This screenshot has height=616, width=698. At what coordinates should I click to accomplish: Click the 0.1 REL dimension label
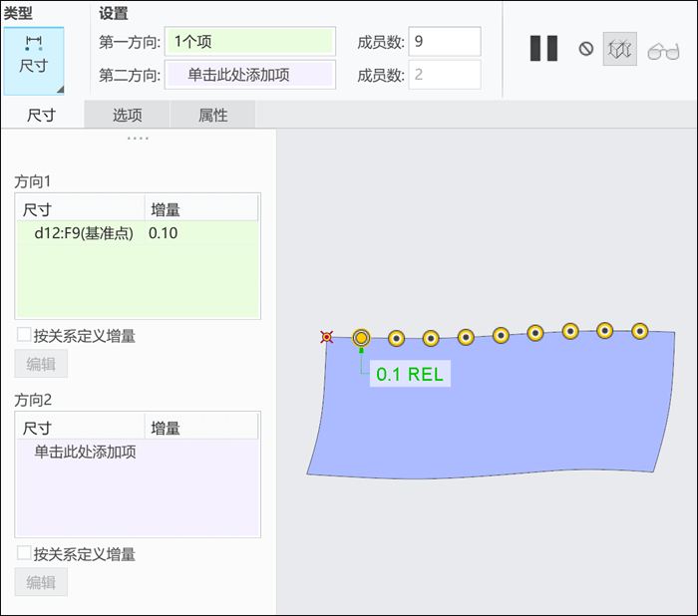[410, 374]
